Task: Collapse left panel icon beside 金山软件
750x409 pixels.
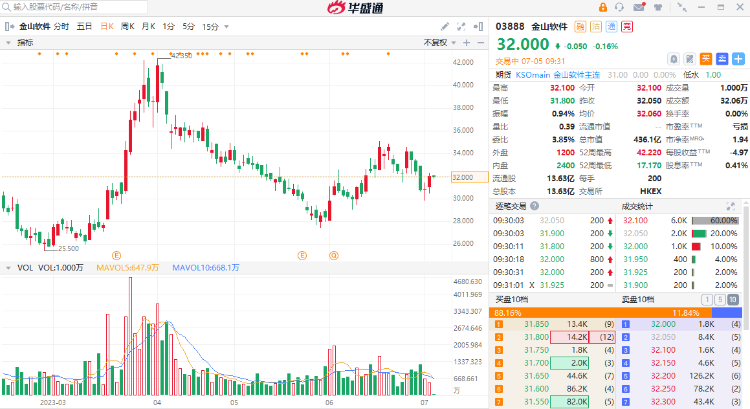Action: point(9,27)
